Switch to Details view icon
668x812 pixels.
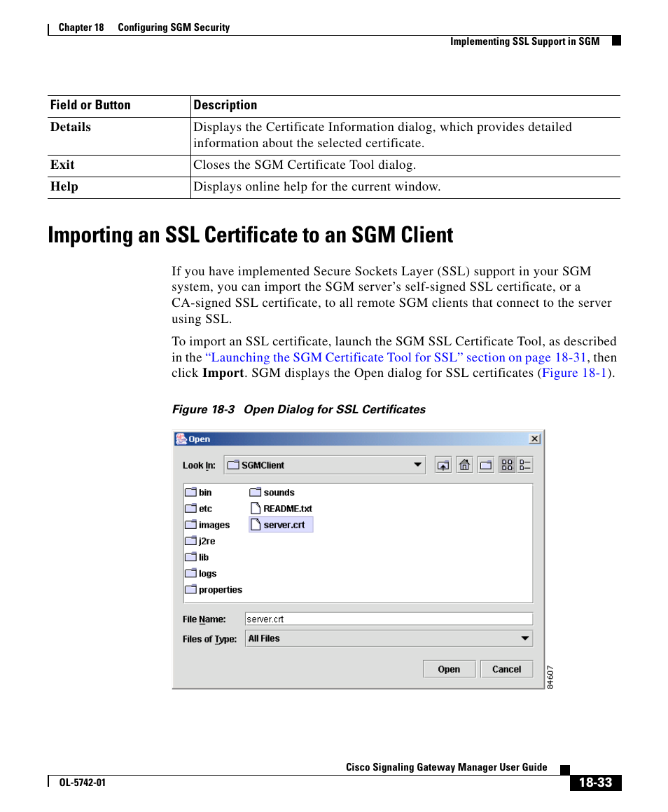click(x=525, y=465)
